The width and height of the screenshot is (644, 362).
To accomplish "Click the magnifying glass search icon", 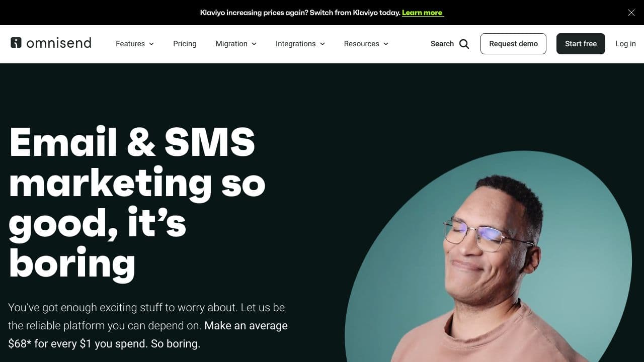I will point(464,44).
